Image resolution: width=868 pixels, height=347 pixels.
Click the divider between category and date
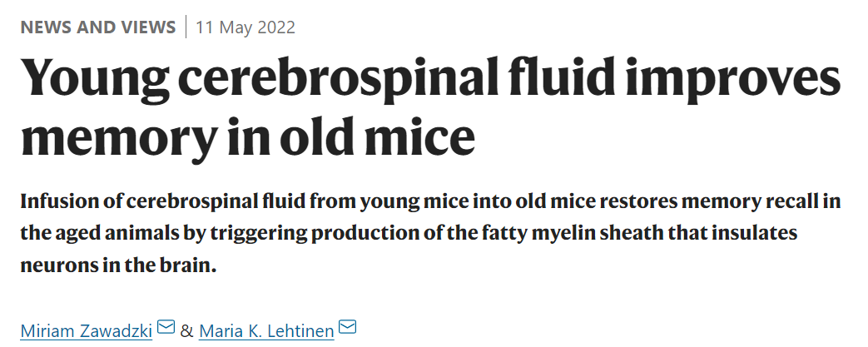point(186,27)
